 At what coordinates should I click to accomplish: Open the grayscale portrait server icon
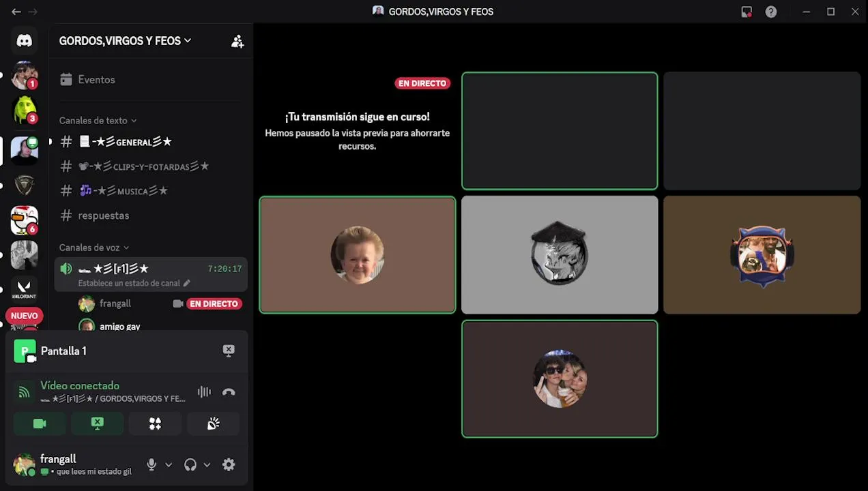24,255
